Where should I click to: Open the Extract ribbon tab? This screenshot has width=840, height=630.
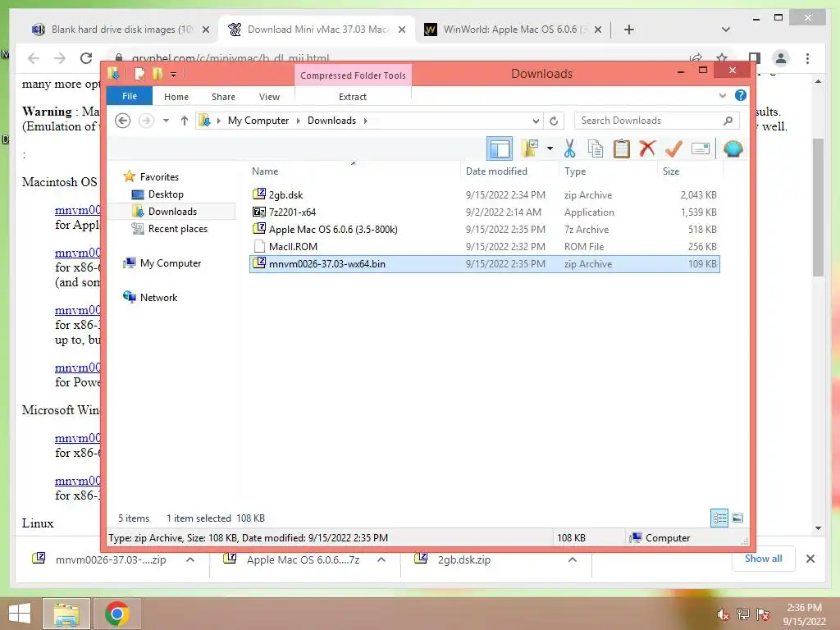click(x=353, y=97)
